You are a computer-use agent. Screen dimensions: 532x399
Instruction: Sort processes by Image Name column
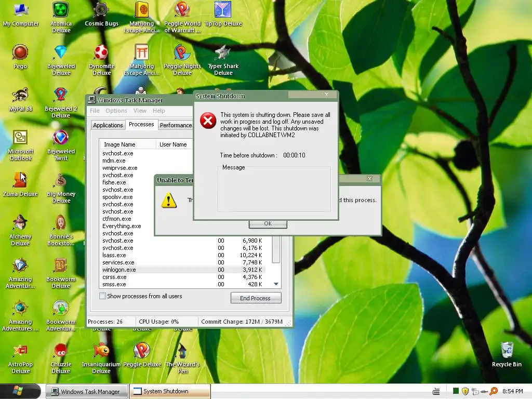(x=128, y=144)
